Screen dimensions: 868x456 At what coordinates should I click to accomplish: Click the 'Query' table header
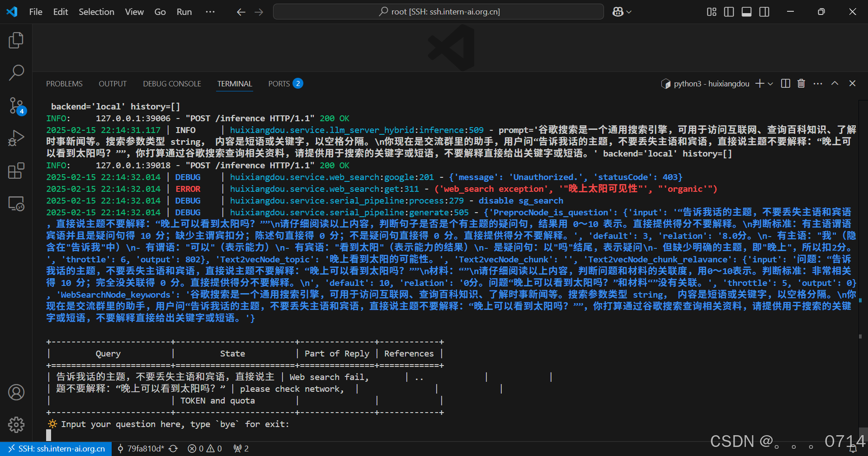[x=108, y=354]
